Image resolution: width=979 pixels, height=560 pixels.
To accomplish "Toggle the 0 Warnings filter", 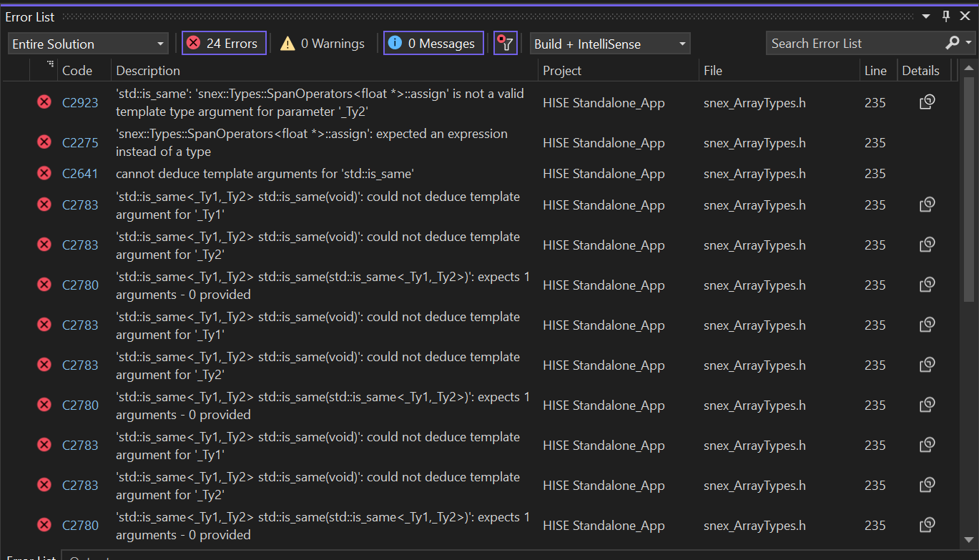I will tap(323, 44).
